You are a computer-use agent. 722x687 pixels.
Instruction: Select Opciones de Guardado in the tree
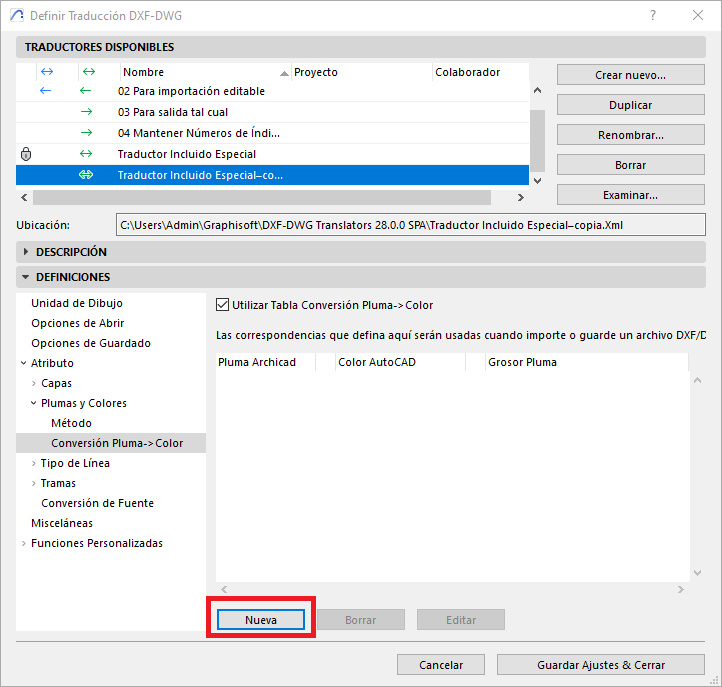(91, 343)
